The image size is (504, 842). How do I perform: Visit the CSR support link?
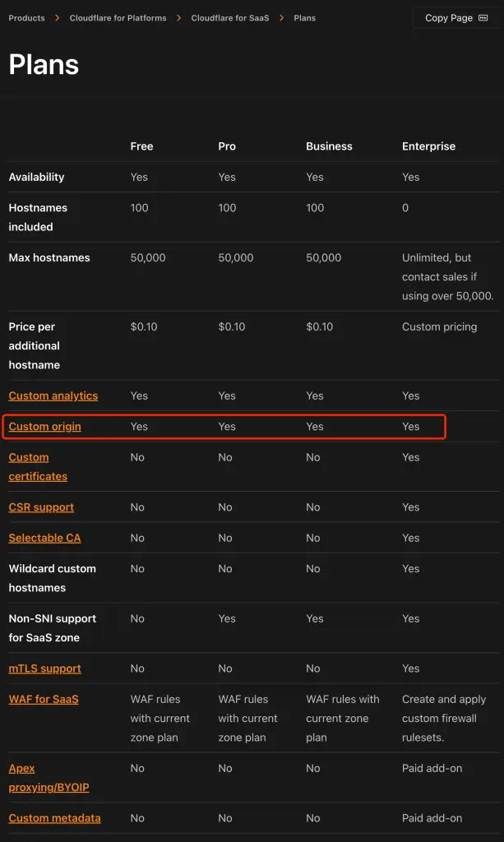[x=41, y=507]
